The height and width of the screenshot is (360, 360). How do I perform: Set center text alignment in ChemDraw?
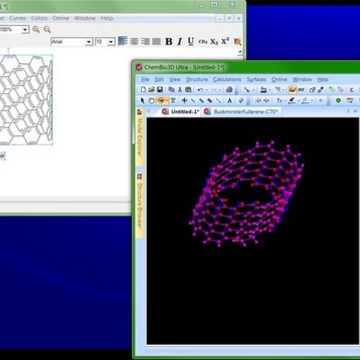coord(134,41)
